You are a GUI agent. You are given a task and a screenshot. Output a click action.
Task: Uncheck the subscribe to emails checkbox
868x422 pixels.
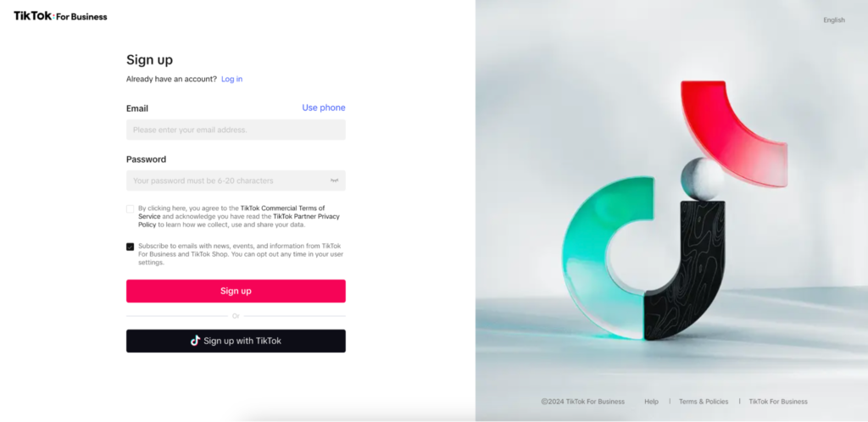(x=131, y=247)
